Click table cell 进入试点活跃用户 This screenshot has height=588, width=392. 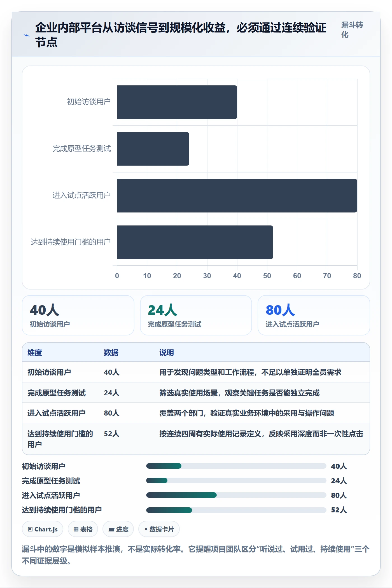(57, 413)
